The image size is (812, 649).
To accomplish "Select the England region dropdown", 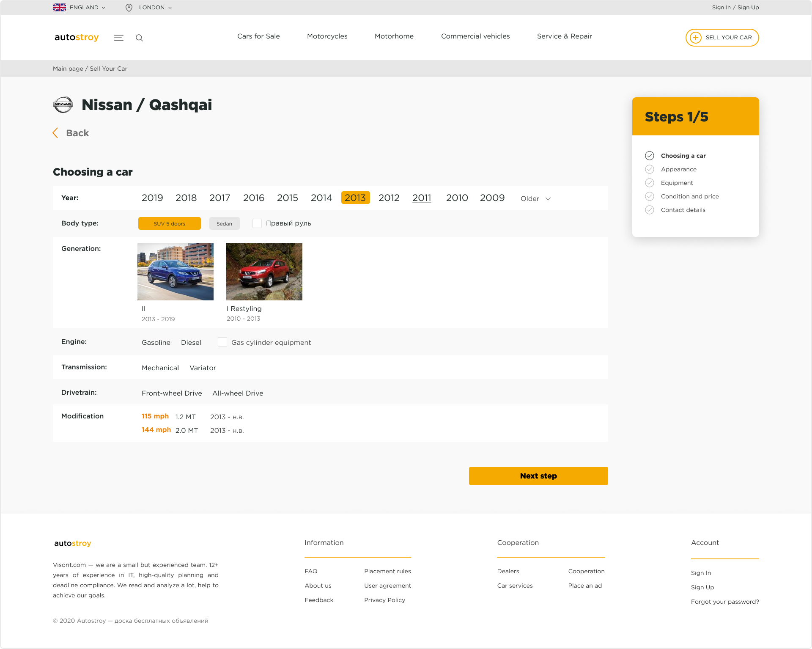I will (x=79, y=7).
